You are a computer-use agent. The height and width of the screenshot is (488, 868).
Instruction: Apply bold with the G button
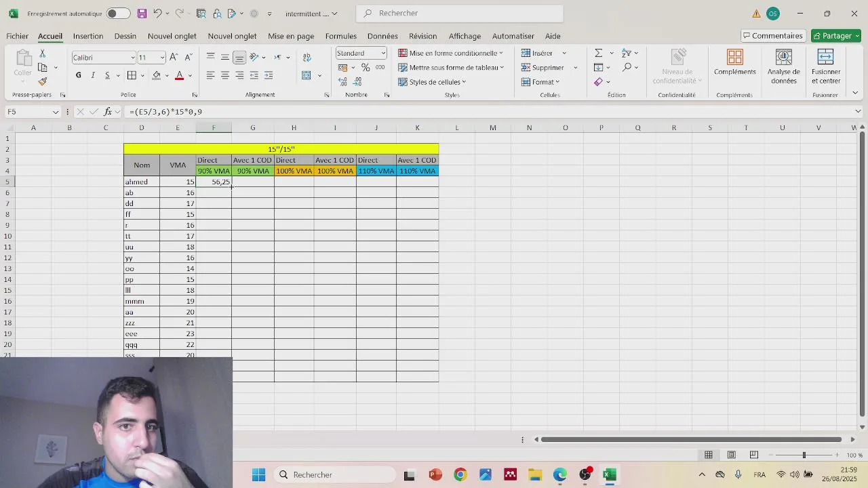[x=79, y=75]
